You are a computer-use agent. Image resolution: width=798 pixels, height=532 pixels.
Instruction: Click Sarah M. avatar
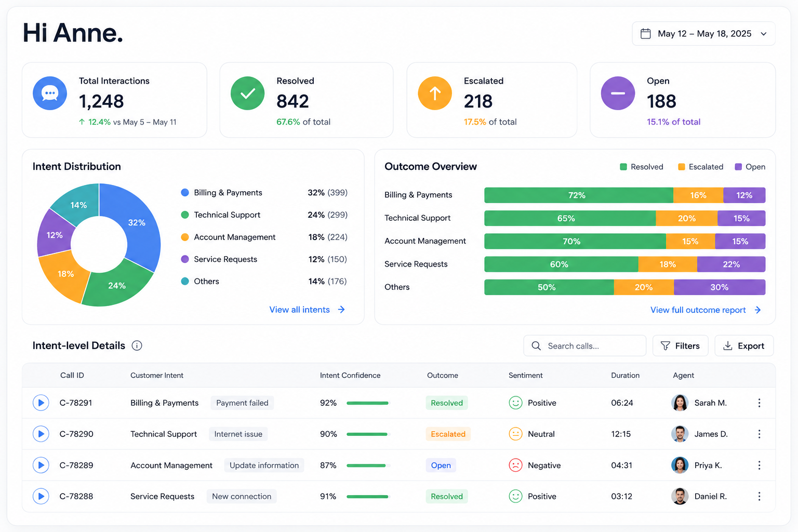point(680,403)
